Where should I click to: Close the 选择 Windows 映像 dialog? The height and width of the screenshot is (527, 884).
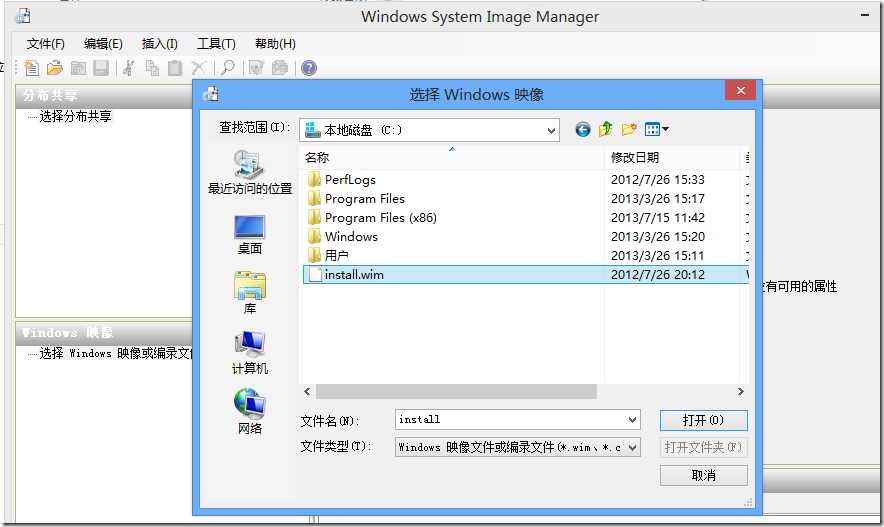[x=741, y=91]
